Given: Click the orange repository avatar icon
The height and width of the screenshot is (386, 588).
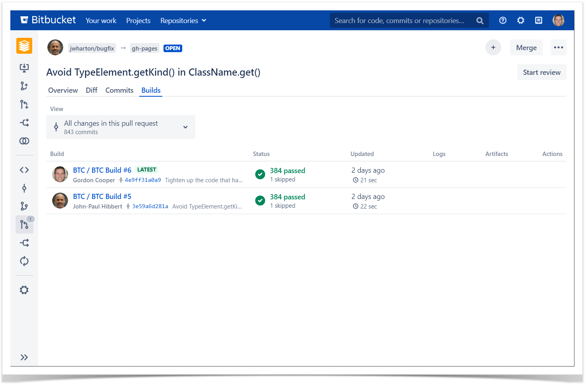Looking at the screenshot, I should pos(24,46).
